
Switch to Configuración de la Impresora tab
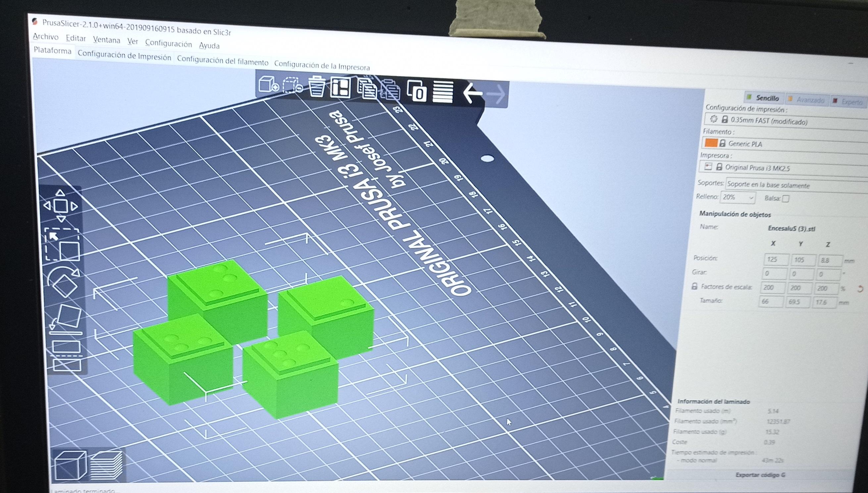322,65
